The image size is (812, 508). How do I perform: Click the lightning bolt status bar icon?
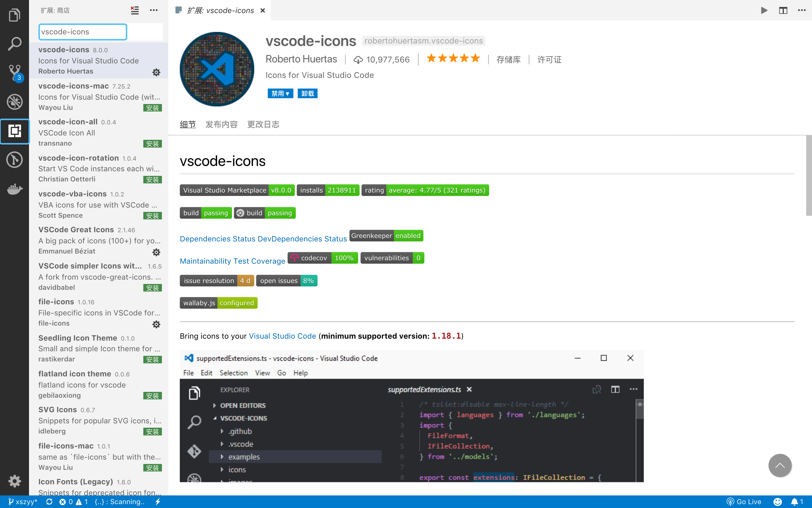158,502
